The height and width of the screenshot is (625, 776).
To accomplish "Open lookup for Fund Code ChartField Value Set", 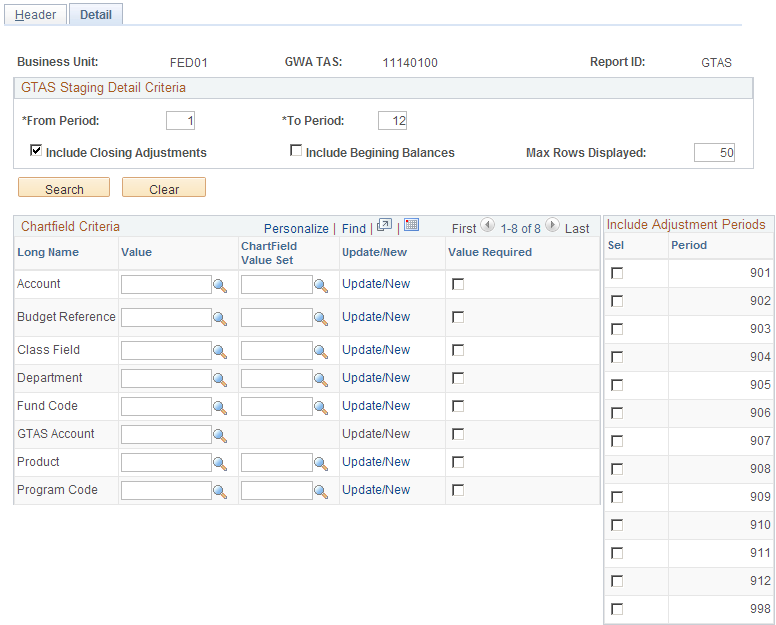I will point(321,408).
